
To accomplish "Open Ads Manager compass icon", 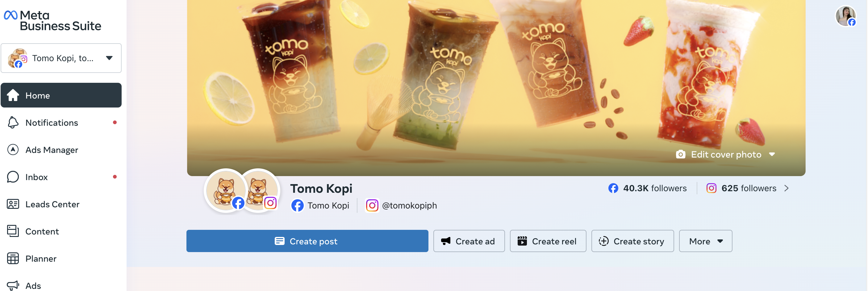I will click(x=13, y=150).
